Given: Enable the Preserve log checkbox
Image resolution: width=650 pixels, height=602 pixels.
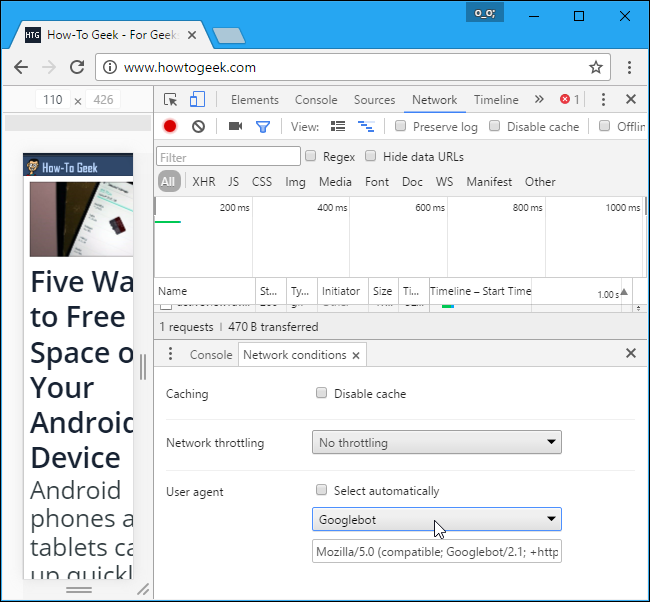Looking at the screenshot, I should pos(401,127).
